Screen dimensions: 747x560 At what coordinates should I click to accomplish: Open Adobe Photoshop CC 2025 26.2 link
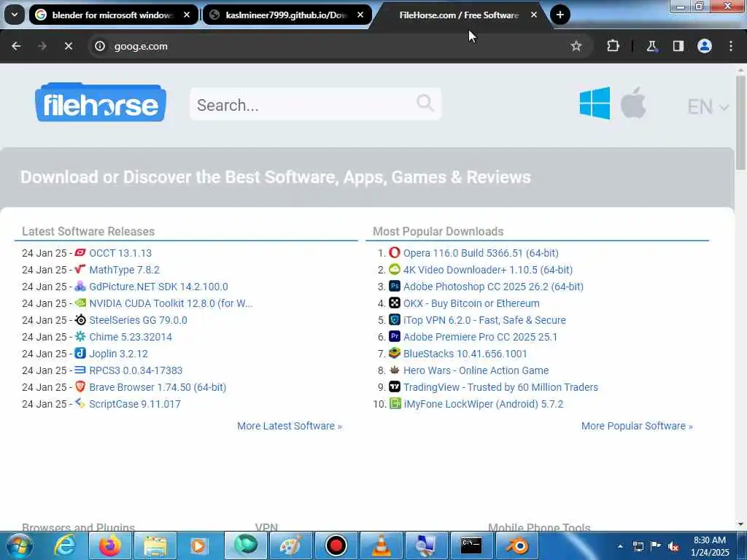[494, 287]
